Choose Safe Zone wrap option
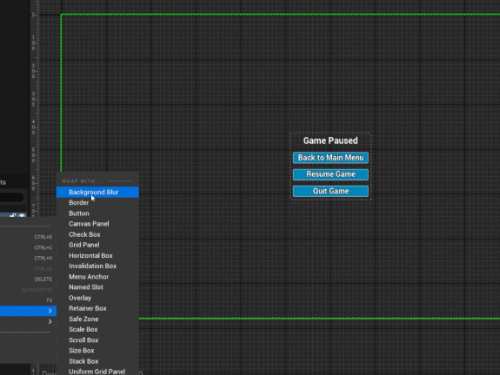The width and height of the screenshot is (500, 375). (x=97, y=319)
